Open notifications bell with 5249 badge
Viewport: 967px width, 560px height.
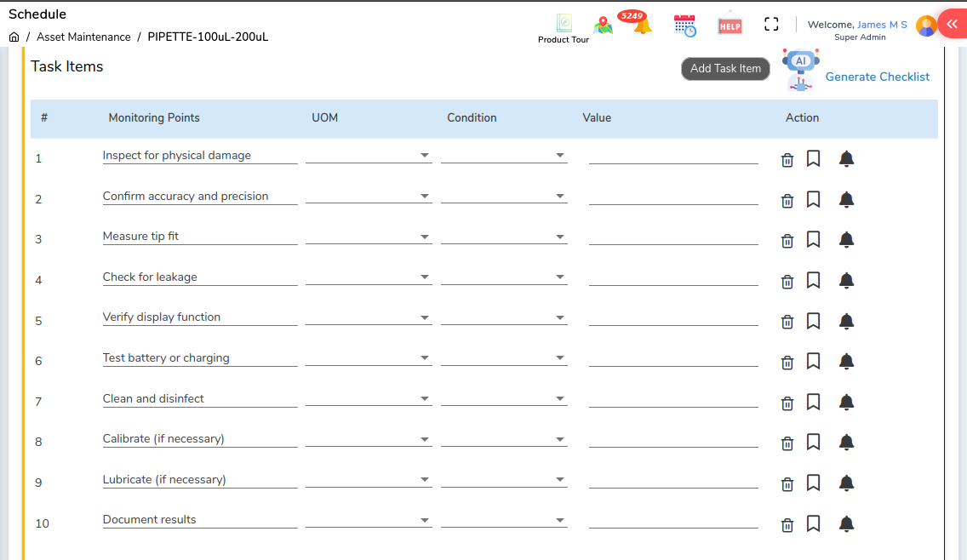coord(642,26)
